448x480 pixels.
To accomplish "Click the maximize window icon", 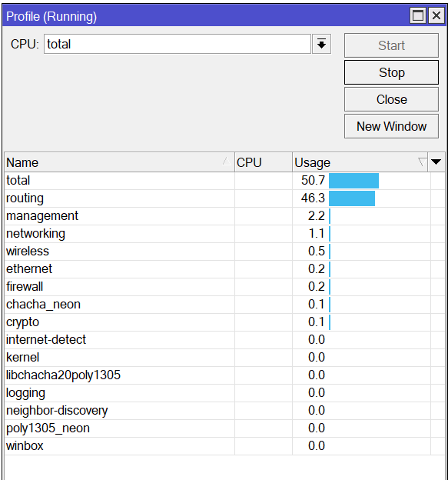I will (418, 15).
